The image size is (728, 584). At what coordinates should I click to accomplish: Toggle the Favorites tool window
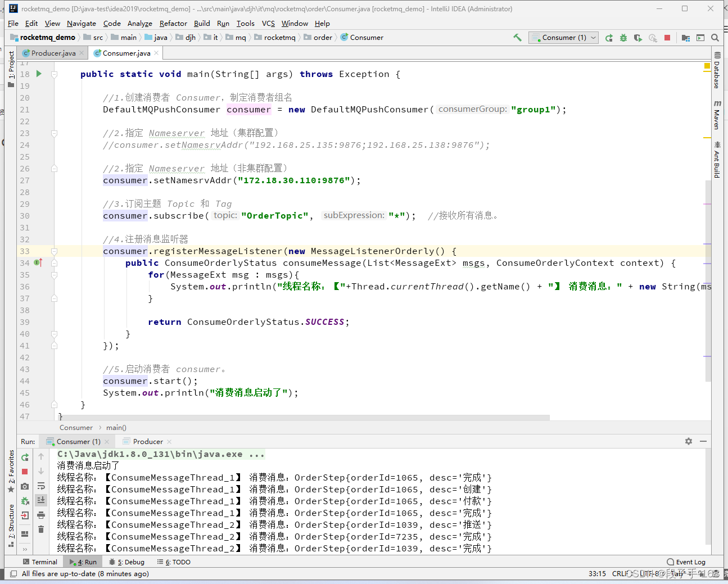[11, 472]
